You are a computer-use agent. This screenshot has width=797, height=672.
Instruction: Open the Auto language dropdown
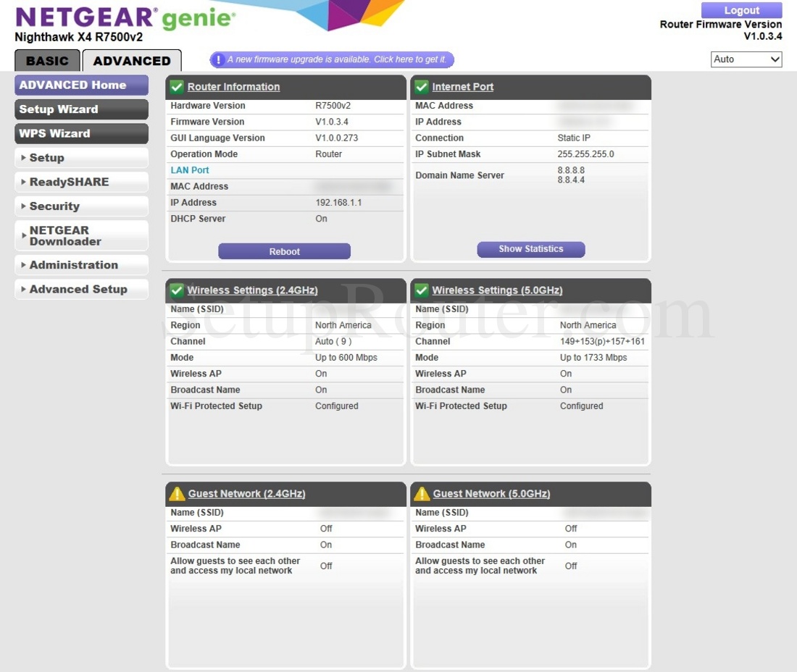pos(746,59)
